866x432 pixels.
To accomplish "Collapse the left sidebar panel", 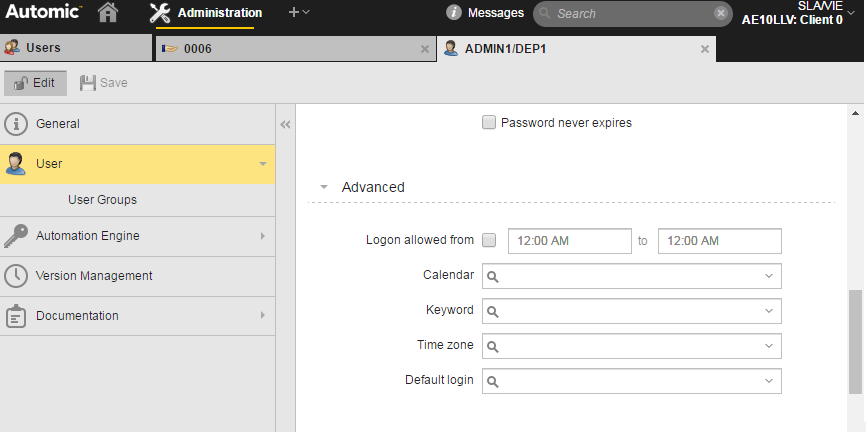I will 285,125.
